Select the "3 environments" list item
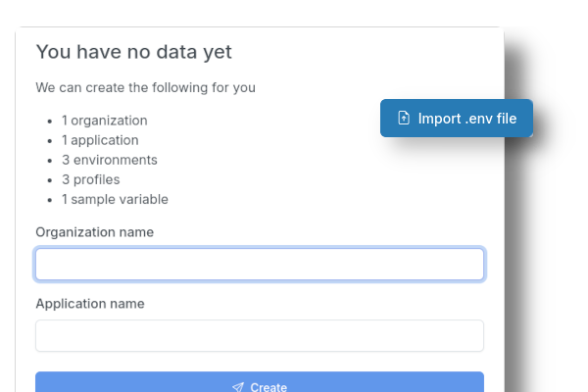The width and height of the screenshot is (588, 392). point(109,160)
